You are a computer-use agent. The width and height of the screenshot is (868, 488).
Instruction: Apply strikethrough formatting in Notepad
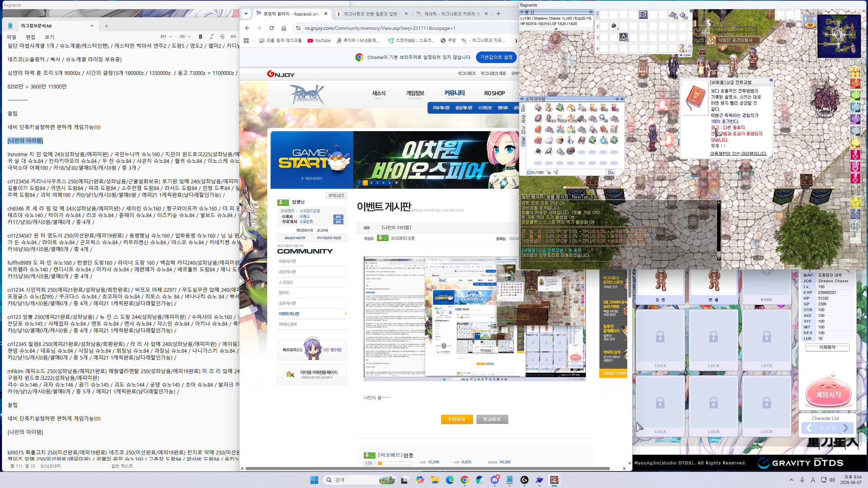coord(222,37)
